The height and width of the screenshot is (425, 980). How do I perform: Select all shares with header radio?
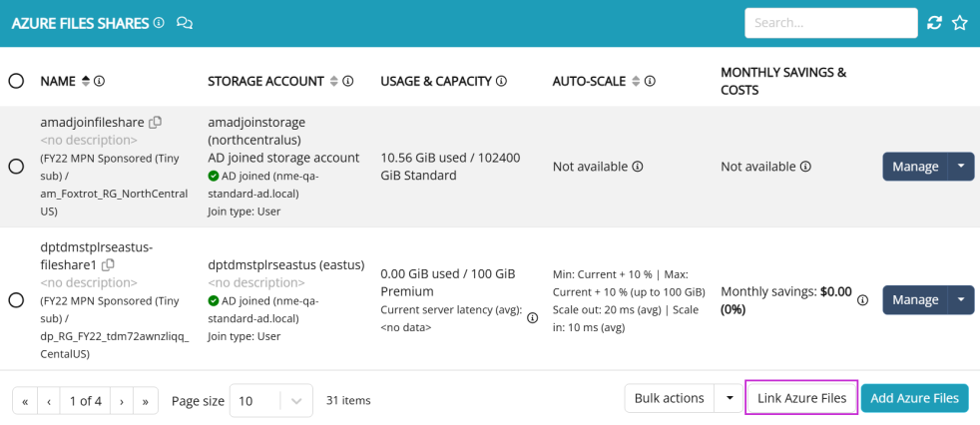pyautogui.click(x=16, y=81)
